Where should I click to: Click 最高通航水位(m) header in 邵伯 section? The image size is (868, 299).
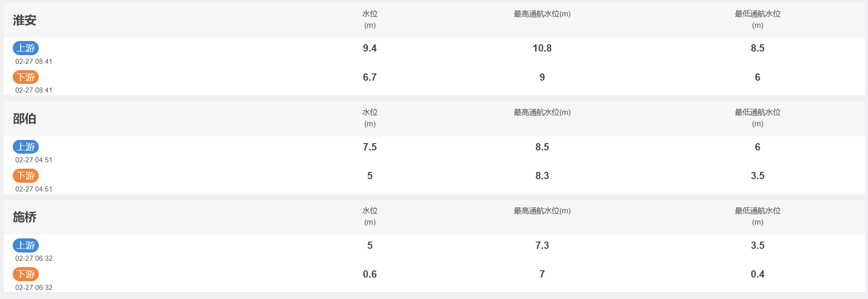pyautogui.click(x=542, y=113)
